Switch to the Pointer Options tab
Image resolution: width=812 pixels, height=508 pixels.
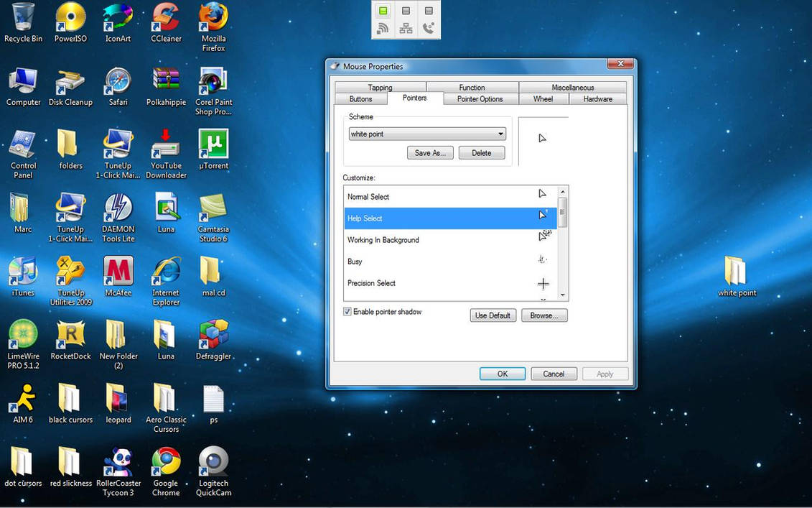tap(480, 99)
